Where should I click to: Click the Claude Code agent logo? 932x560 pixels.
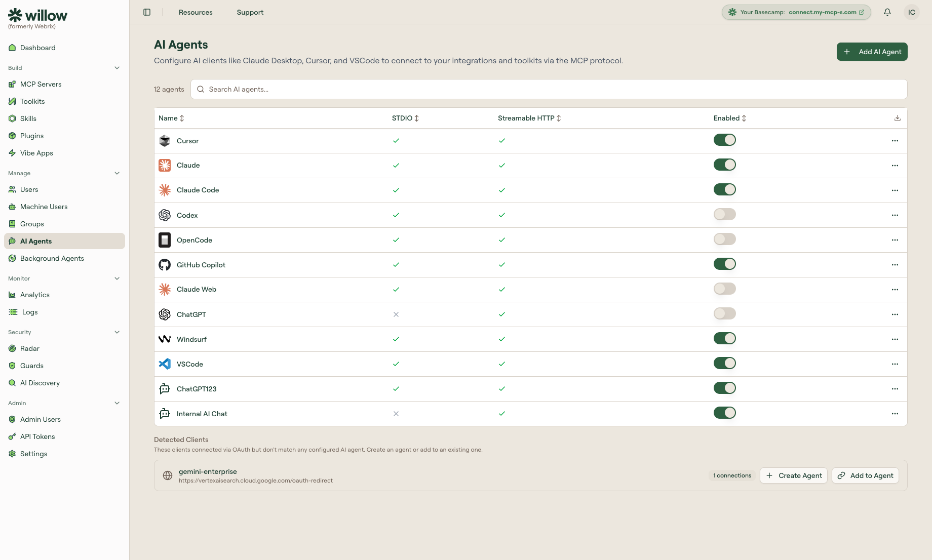pyautogui.click(x=165, y=190)
